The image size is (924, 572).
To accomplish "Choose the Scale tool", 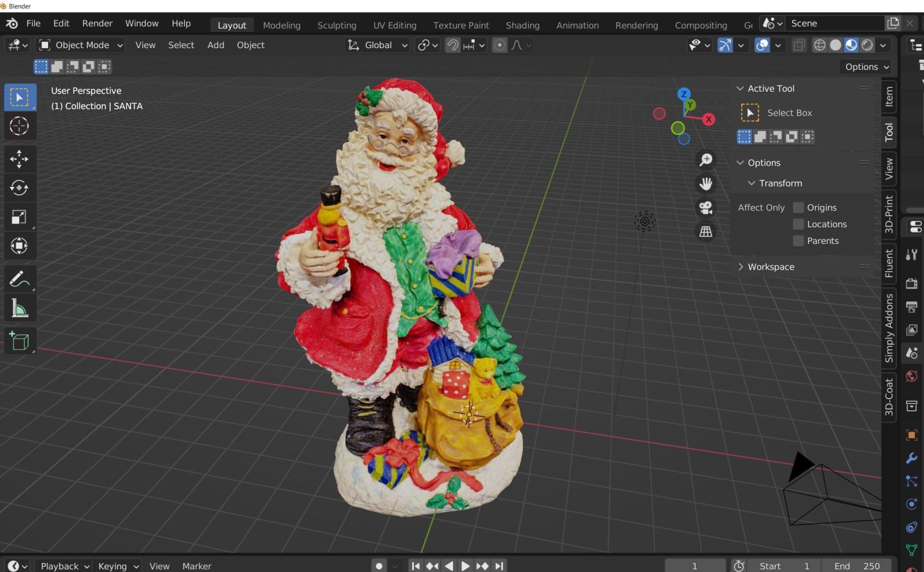I will (x=19, y=217).
